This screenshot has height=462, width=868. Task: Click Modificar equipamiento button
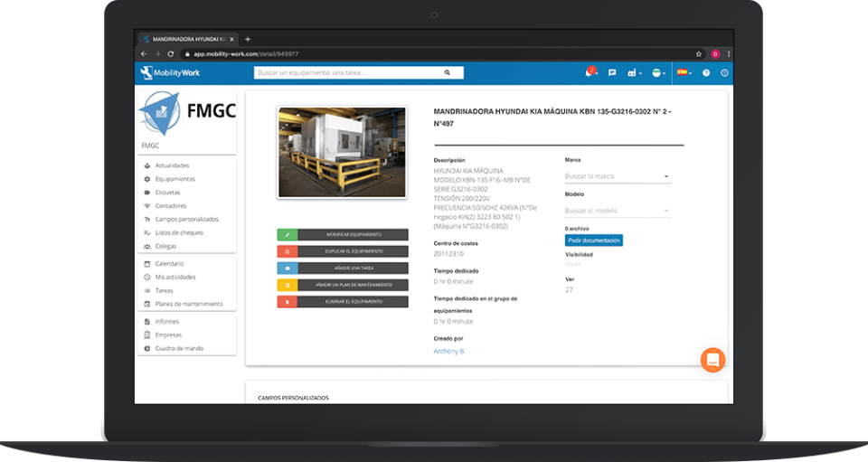(343, 234)
